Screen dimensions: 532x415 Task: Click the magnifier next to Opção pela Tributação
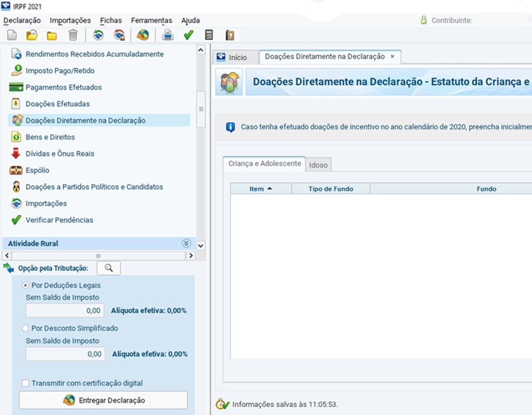(108, 268)
